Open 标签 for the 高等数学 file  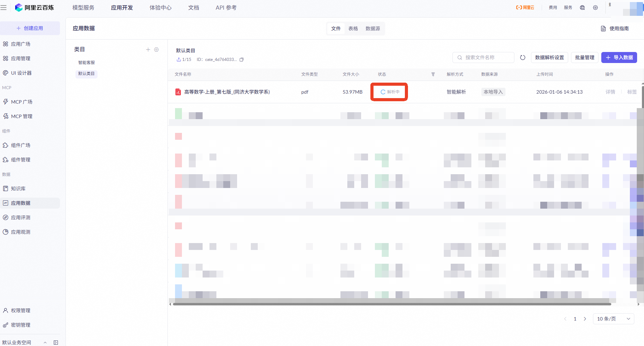pyautogui.click(x=632, y=92)
